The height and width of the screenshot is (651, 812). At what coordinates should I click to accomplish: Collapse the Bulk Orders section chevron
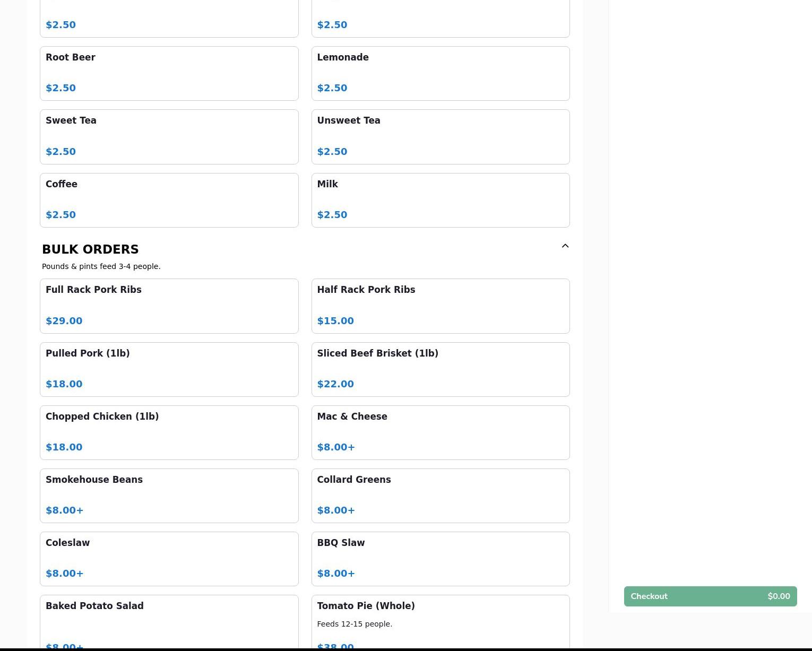pyautogui.click(x=565, y=246)
